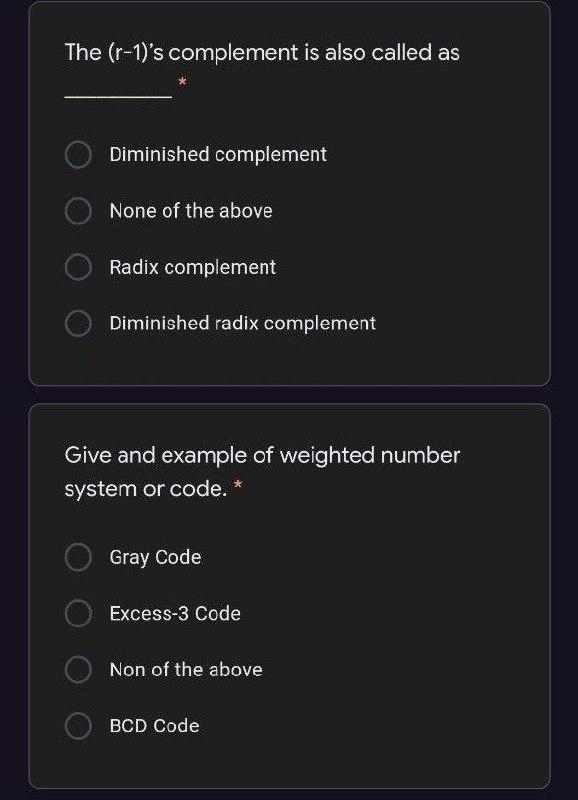Click the "Radix complement" label text
Viewport: 578px width, 800px height.
pyautogui.click(x=193, y=267)
